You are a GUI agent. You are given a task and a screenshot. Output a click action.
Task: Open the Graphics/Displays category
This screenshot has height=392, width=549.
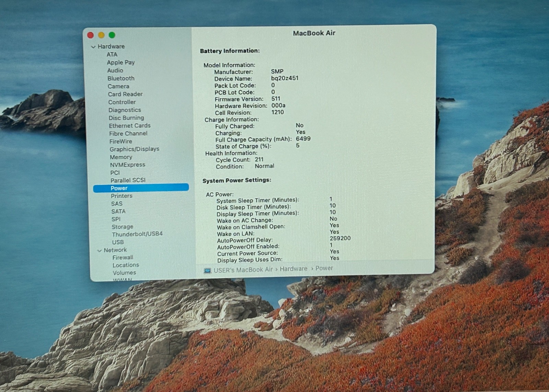[135, 149]
